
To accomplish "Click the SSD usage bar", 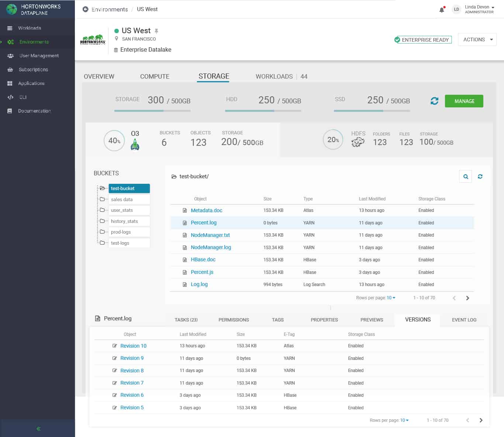I will coord(372,110).
